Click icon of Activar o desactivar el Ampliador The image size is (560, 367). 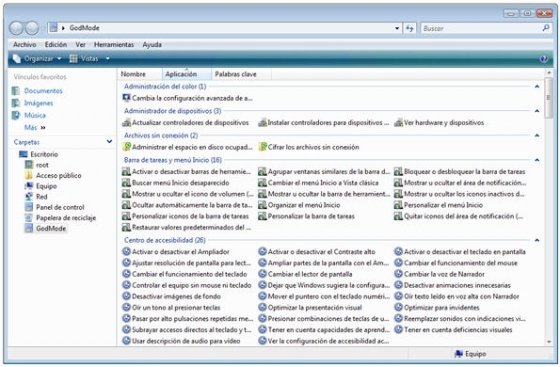pyautogui.click(x=126, y=252)
